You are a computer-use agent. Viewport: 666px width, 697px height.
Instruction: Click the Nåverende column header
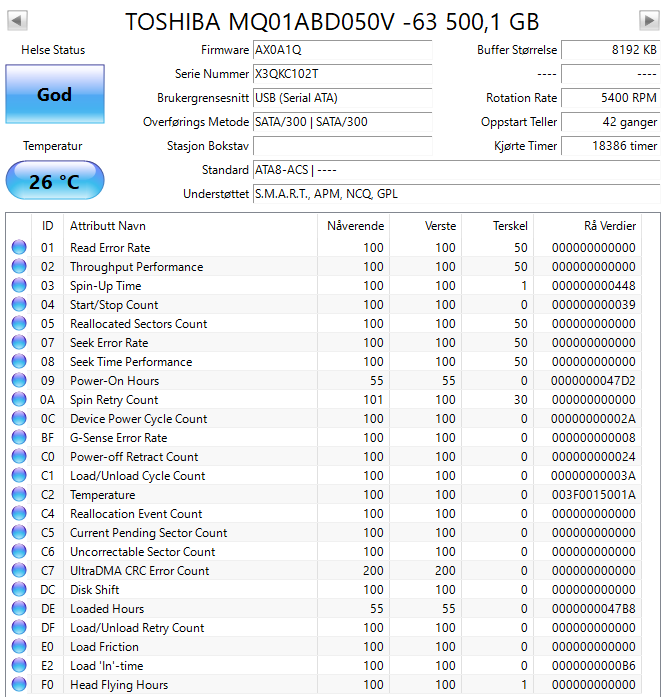[x=355, y=226]
